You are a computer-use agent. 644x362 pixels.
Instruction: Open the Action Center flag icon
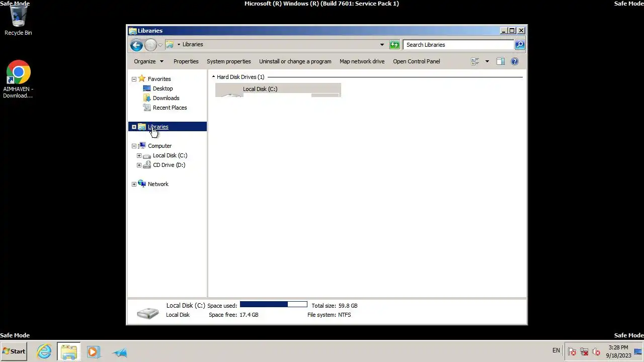572,352
